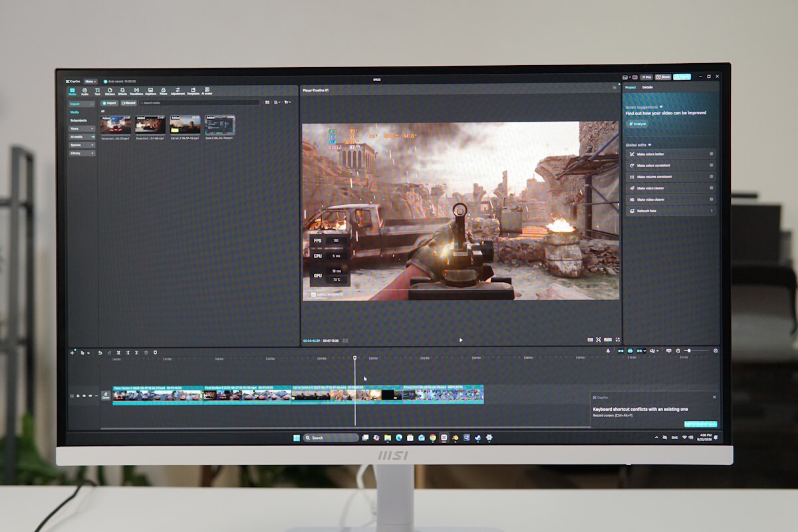
Task: Open the Media tab in the top toolbar
Action: [x=72, y=91]
